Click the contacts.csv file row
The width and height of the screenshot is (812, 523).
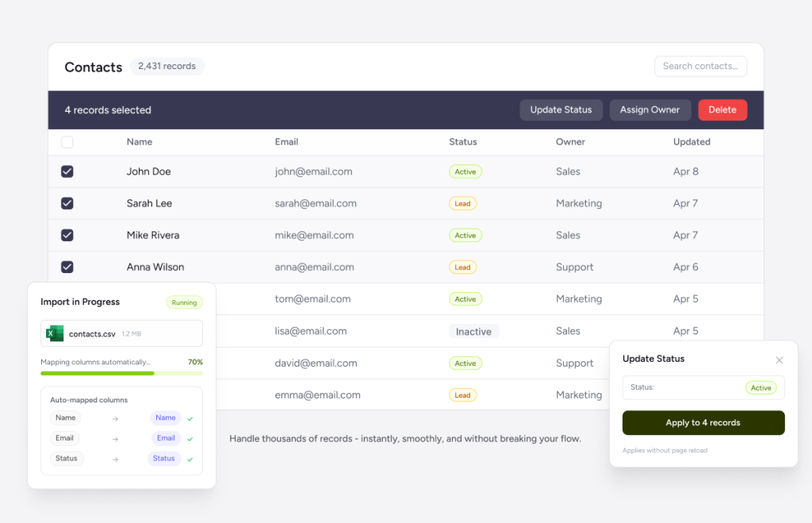121,333
